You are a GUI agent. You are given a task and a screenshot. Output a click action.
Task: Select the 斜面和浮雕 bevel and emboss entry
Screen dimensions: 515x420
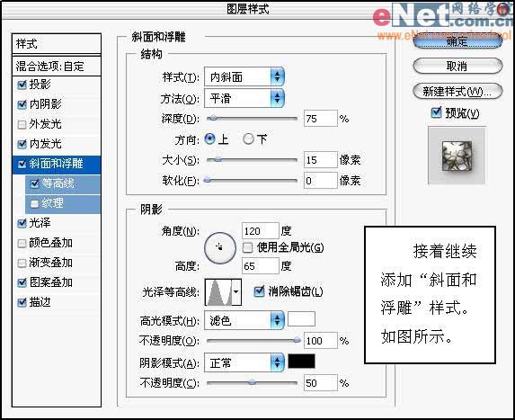(56, 164)
